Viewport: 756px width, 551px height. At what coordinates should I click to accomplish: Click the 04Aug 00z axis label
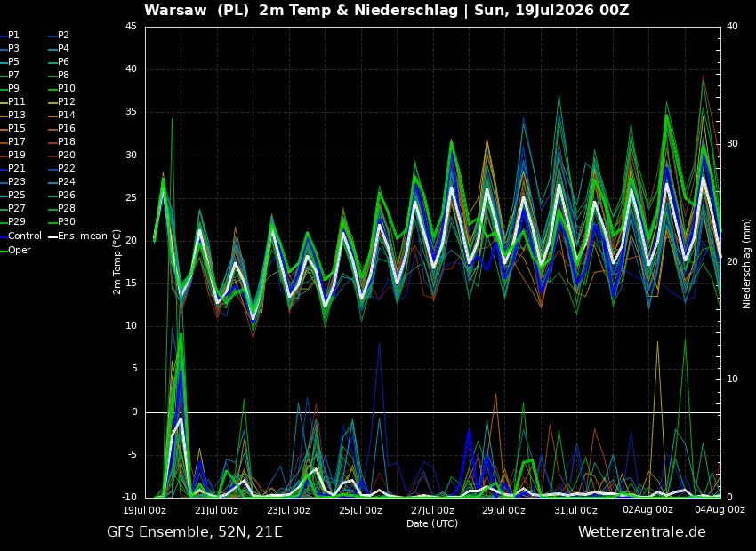(720, 509)
